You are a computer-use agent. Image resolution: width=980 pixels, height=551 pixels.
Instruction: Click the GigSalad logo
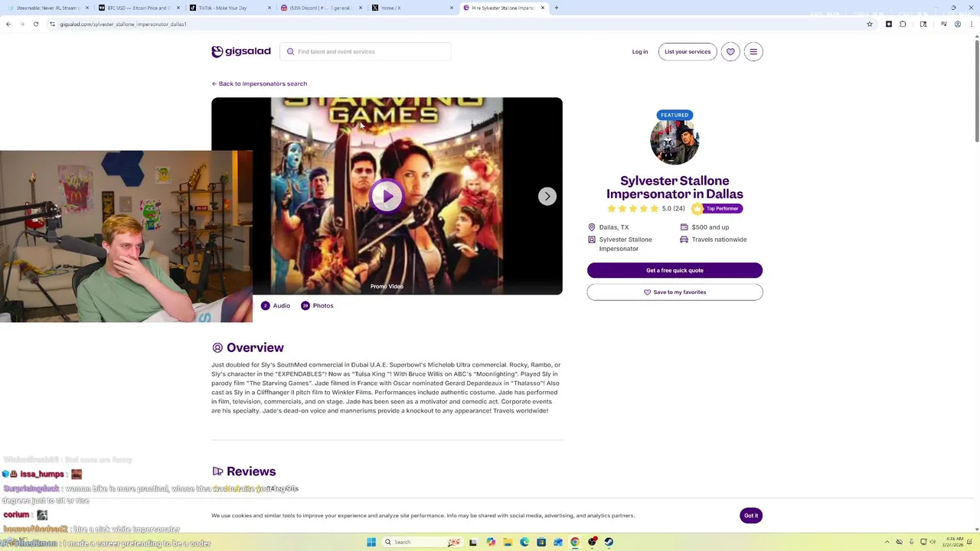[241, 51]
